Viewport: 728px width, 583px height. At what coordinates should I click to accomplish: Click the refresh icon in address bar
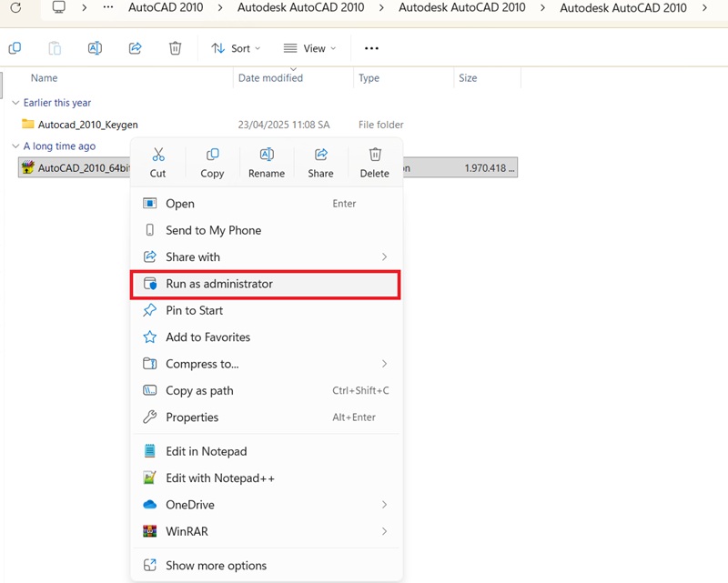(x=15, y=7)
